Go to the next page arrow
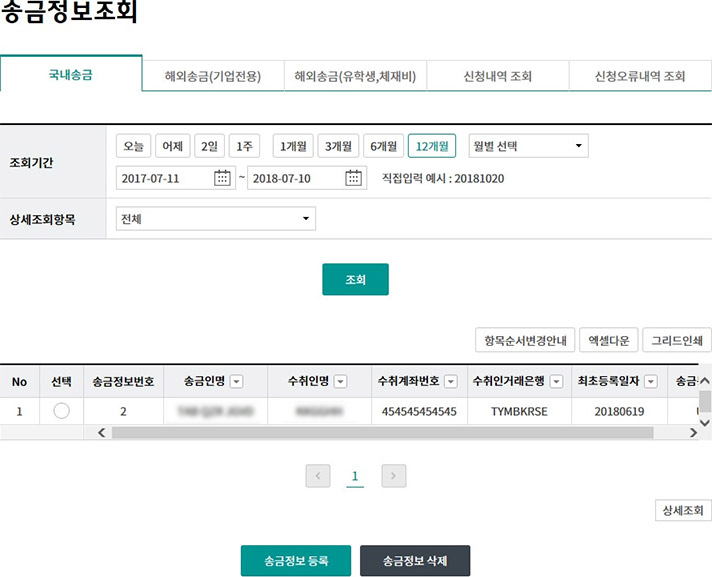 [394, 476]
